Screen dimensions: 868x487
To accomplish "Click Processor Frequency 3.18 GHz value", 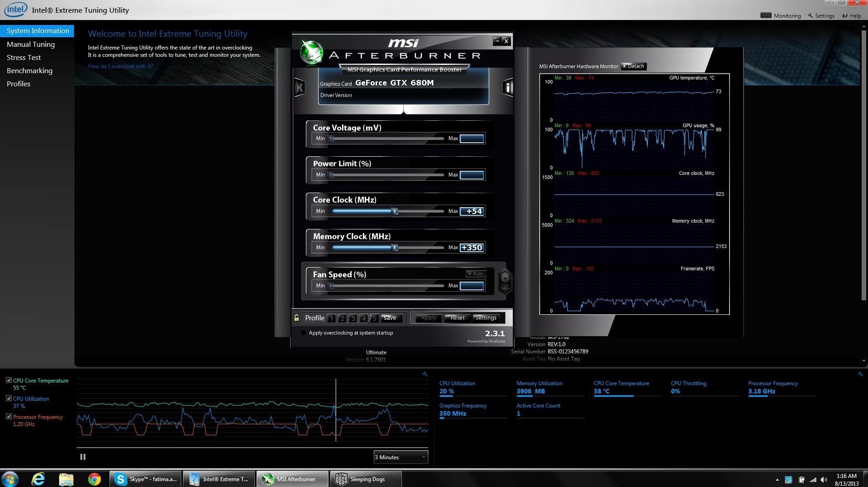I will click(762, 391).
